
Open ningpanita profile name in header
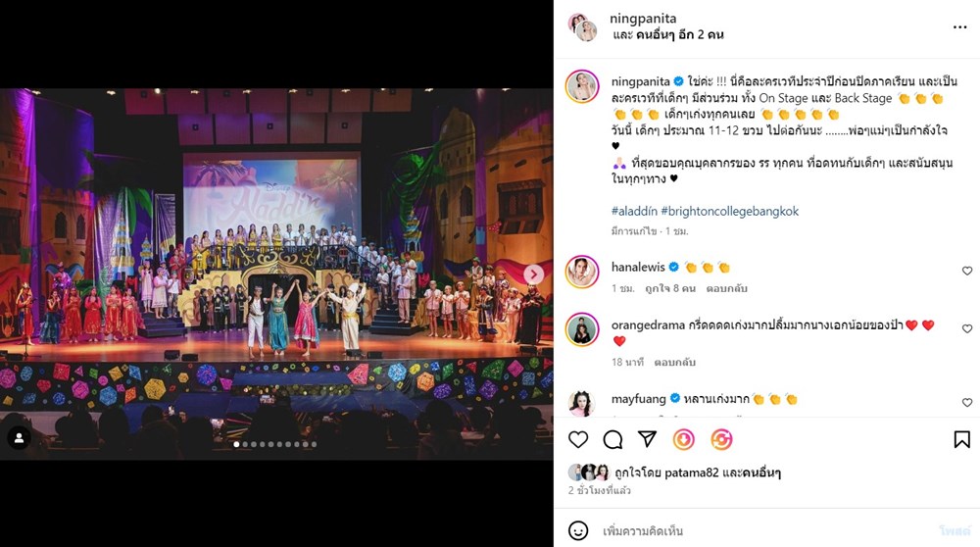tap(643, 18)
